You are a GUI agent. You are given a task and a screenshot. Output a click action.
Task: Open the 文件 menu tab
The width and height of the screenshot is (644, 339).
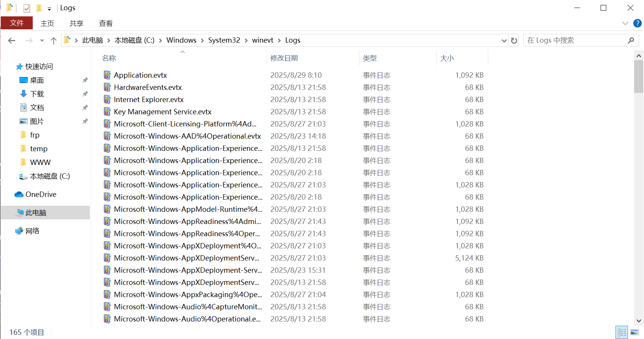[17, 23]
